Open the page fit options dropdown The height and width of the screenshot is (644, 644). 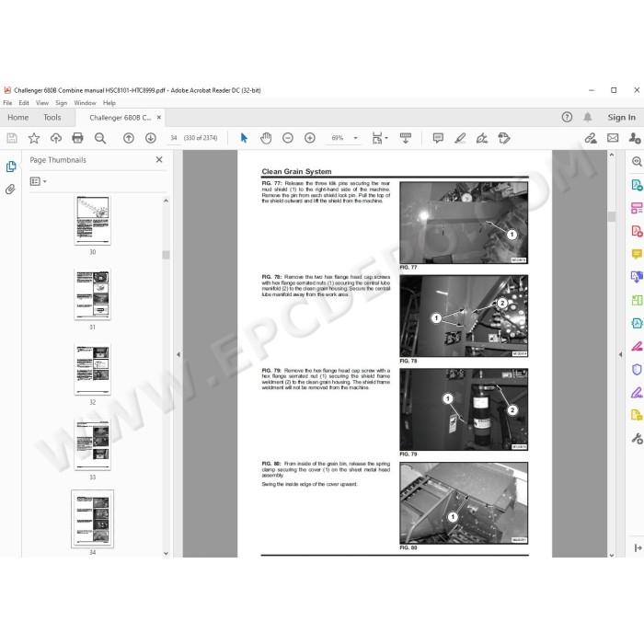[380, 138]
